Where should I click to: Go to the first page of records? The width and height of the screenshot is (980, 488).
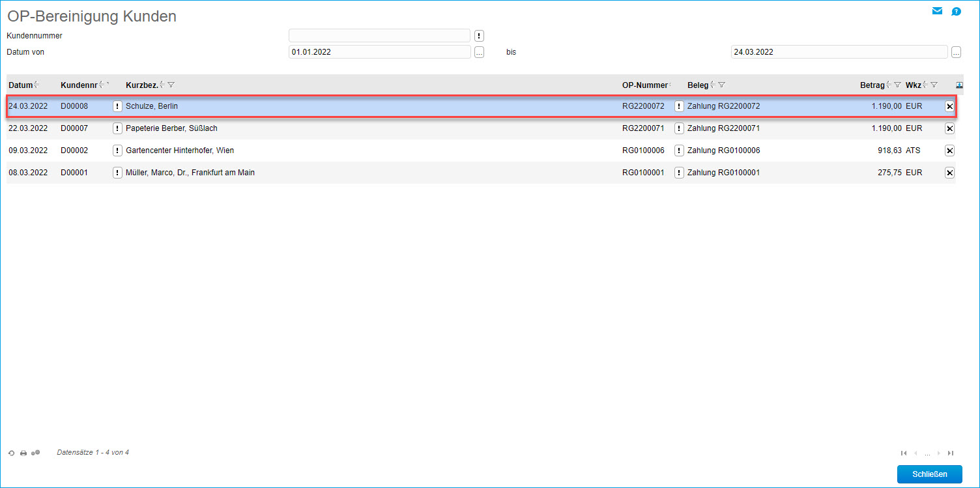pos(904,453)
